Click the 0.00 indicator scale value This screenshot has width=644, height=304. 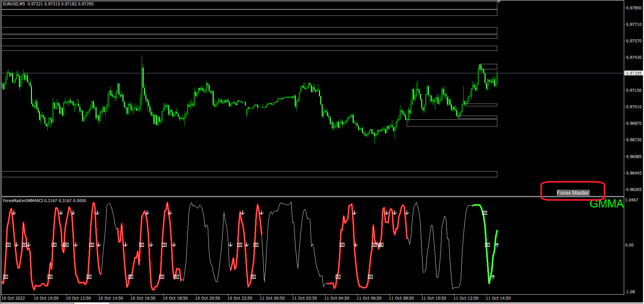[629, 245]
